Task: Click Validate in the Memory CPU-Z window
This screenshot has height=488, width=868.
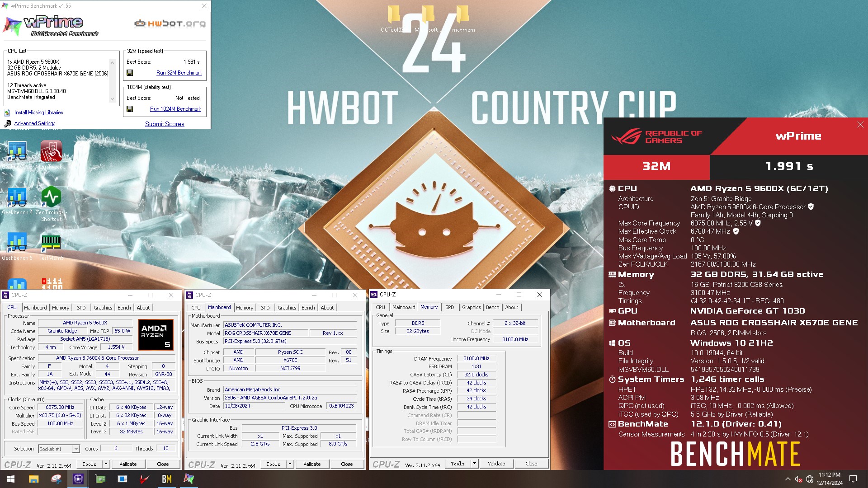Action: (x=496, y=464)
